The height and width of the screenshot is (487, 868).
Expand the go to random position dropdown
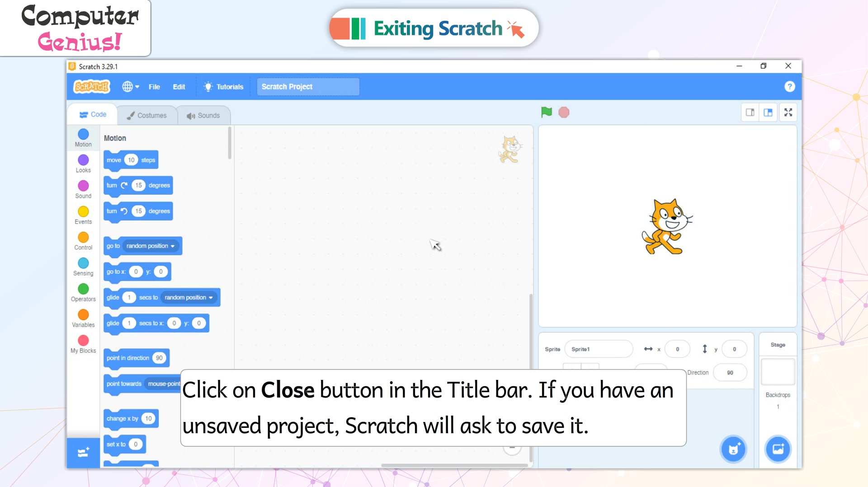click(x=172, y=246)
